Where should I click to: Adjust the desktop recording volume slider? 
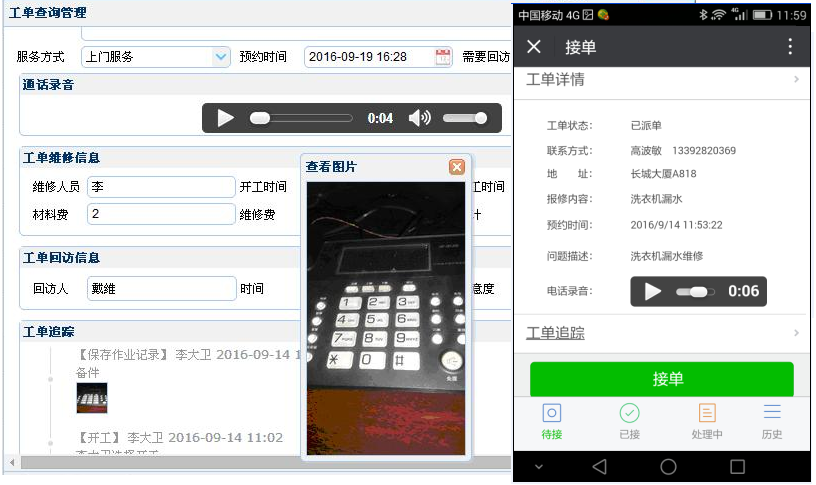click(465, 118)
